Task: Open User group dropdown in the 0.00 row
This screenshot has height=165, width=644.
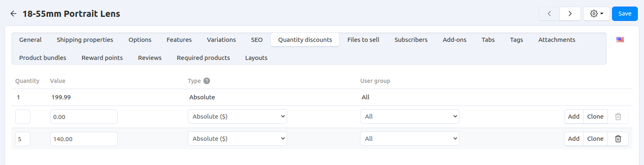Action: (410, 117)
